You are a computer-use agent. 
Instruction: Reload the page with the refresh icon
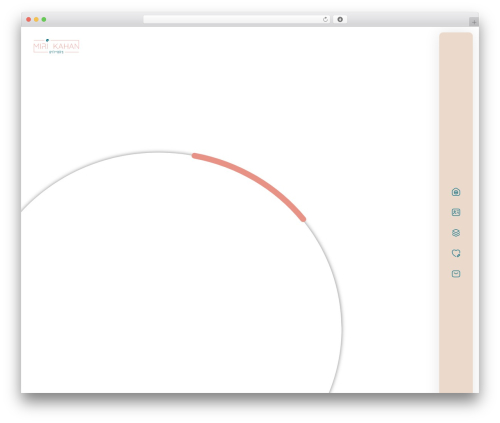pos(325,19)
